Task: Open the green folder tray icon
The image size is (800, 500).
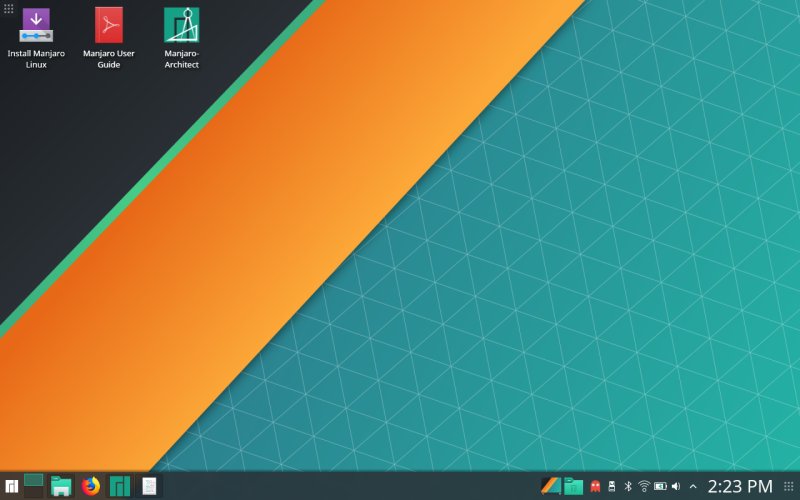Action: pos(573,486)
